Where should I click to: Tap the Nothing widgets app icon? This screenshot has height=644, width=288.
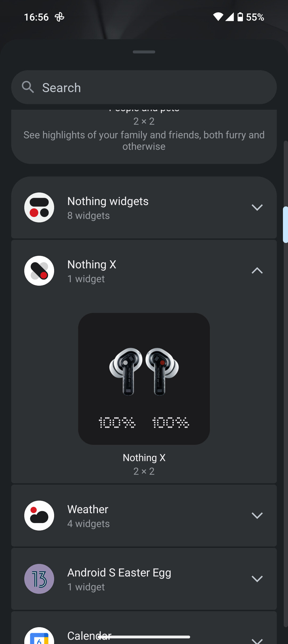39,207
